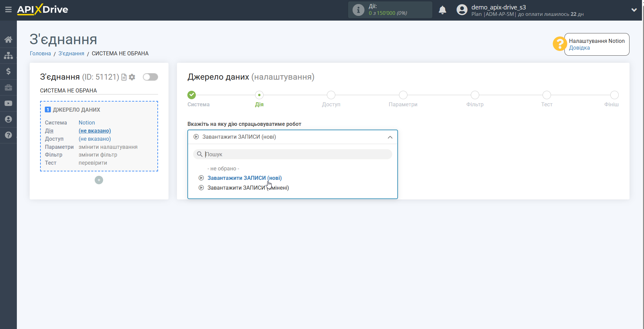
Task: Open the help question sidebar icon
Action: click(8, 135)
